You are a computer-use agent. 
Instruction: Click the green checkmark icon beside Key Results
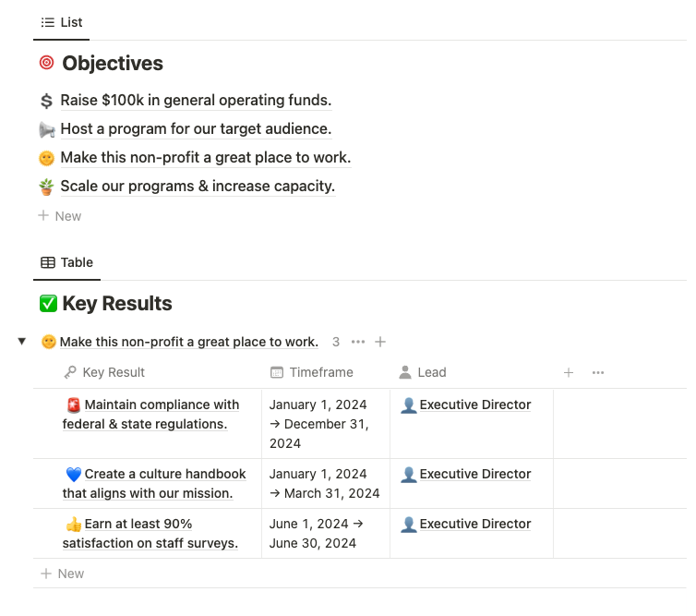[x=48, y=304]
